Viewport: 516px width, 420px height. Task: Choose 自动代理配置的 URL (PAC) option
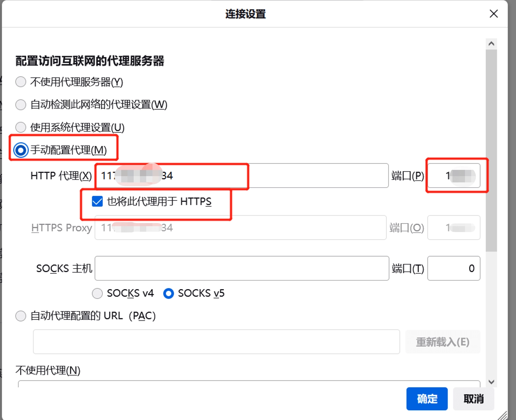pos(21,316)
